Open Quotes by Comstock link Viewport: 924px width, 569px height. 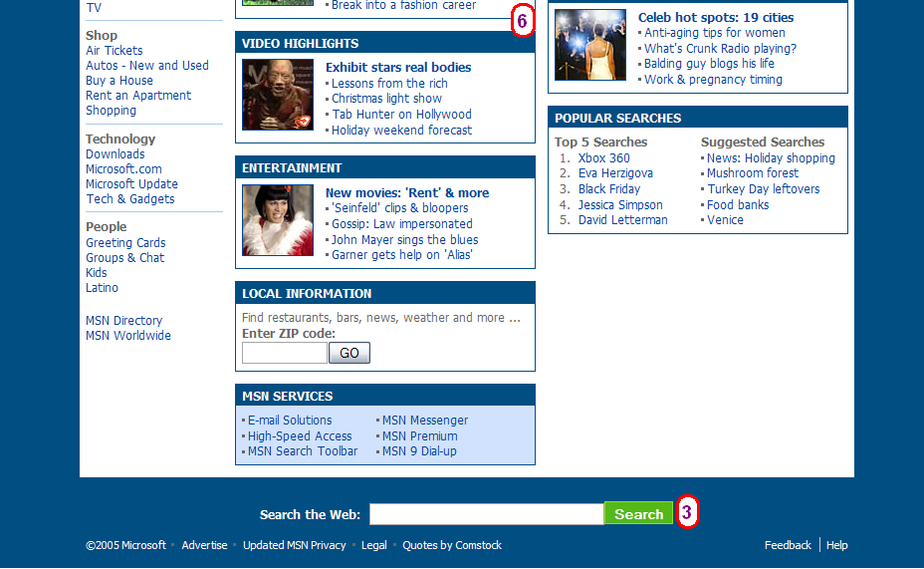coord(452,545)
